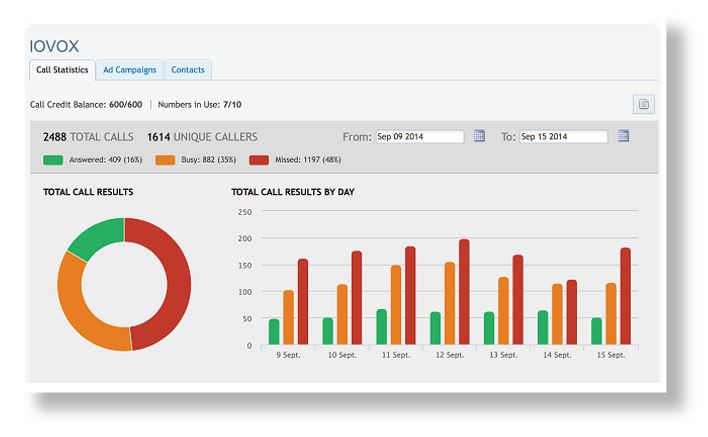Click the green Answered legend swatch
The height and width of the screenshot is (437, 708).
53,160
